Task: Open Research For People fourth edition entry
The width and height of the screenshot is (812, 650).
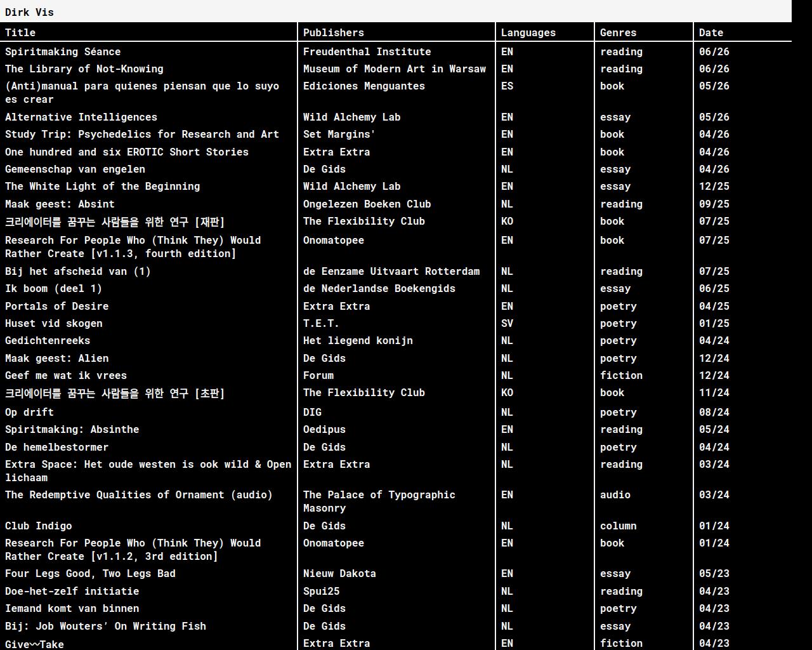Action: (133, 247)
